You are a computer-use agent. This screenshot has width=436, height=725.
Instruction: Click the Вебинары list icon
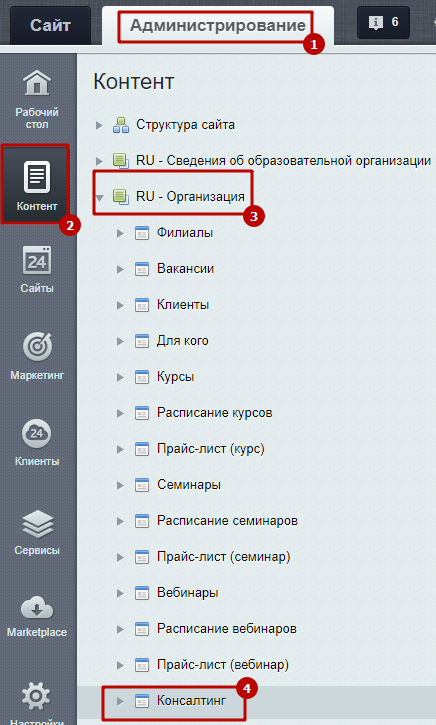pos(142,593)
